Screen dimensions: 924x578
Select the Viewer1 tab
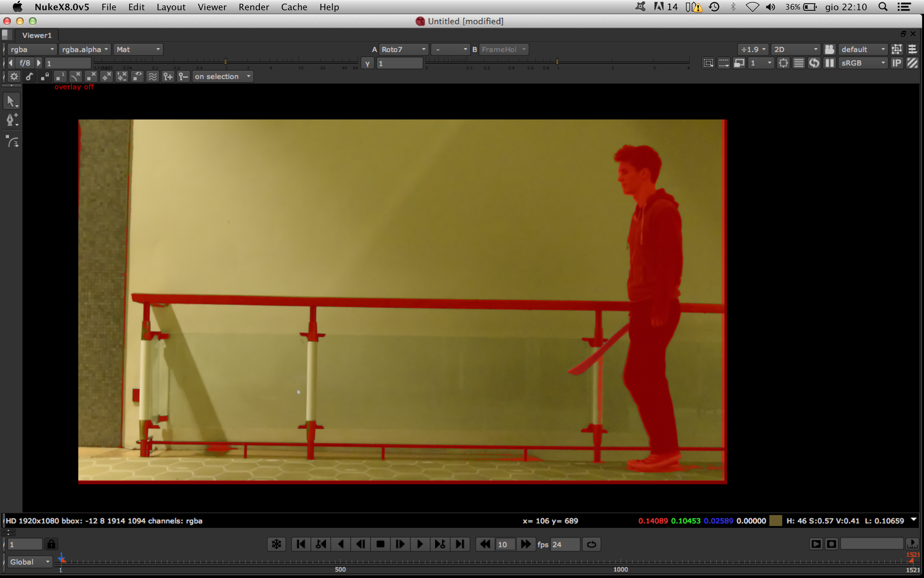coord(37,35)
